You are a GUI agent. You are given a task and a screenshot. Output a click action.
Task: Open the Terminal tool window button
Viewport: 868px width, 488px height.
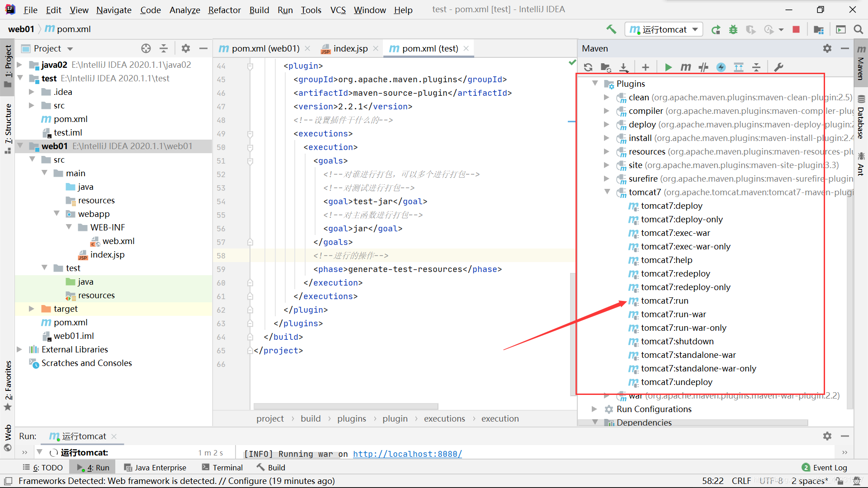point(222,467)
